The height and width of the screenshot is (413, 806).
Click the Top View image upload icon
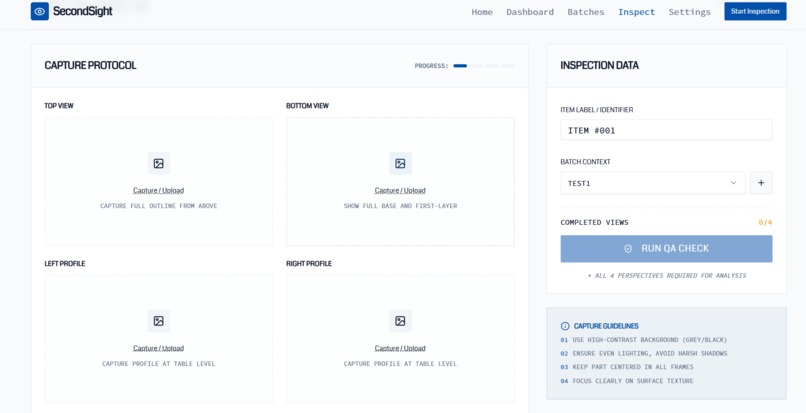point(158,164)
